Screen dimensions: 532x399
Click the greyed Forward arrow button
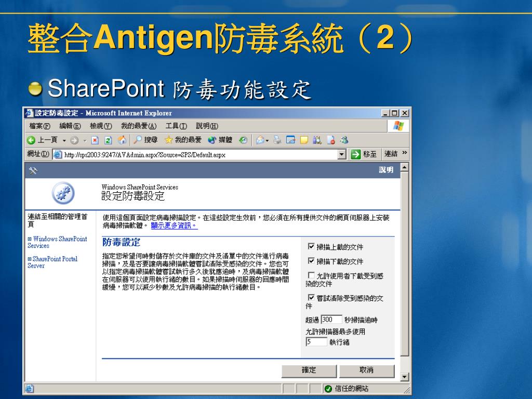(74, 140)
